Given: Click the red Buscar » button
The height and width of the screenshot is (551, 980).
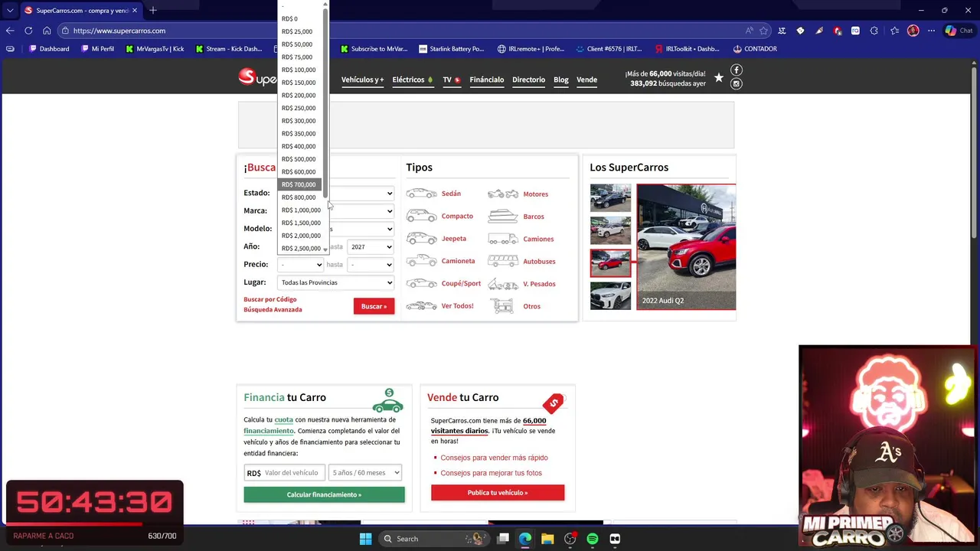Looking at the screenshot, I should point(374,306).
